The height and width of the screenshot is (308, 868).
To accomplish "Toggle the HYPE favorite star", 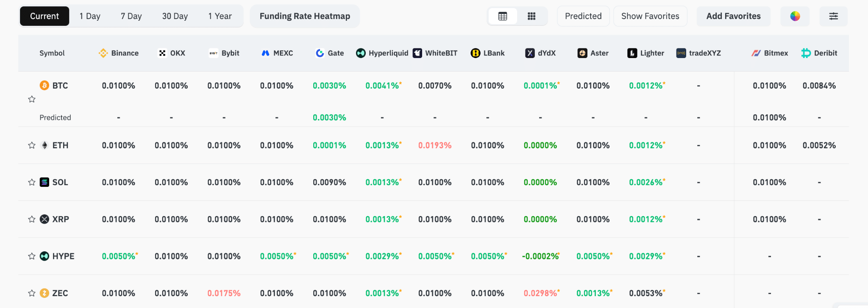I will tap(32, 256).
